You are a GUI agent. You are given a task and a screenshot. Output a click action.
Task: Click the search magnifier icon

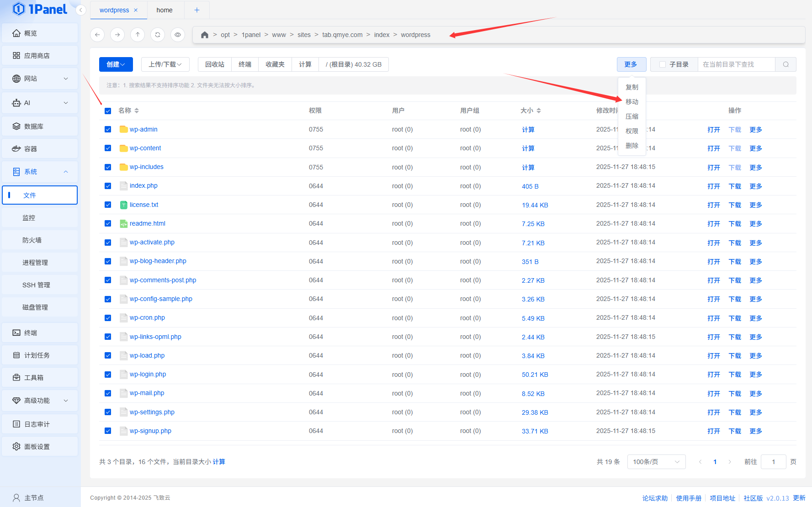pos(785,64)
